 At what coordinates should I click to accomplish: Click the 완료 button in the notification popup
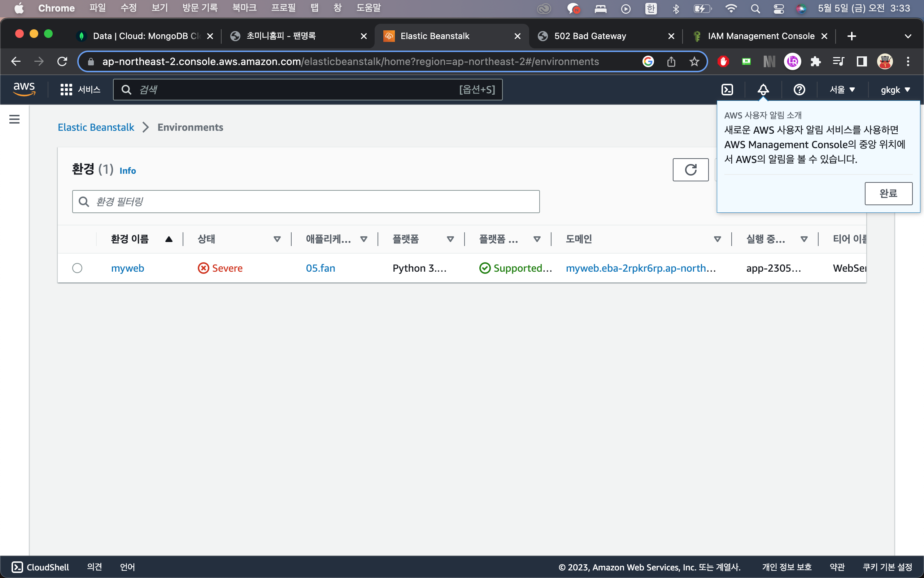pyautogui.click(x=889, y=193)
